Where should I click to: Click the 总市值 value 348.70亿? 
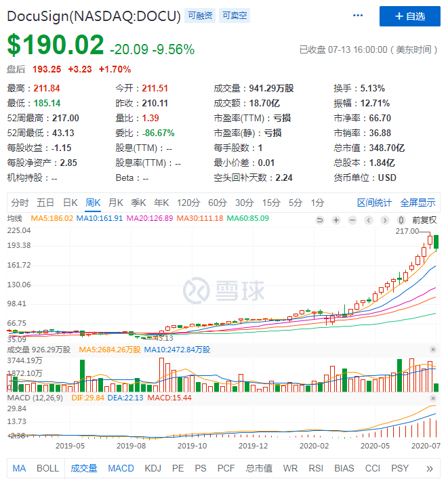click(x=386, y=148)
